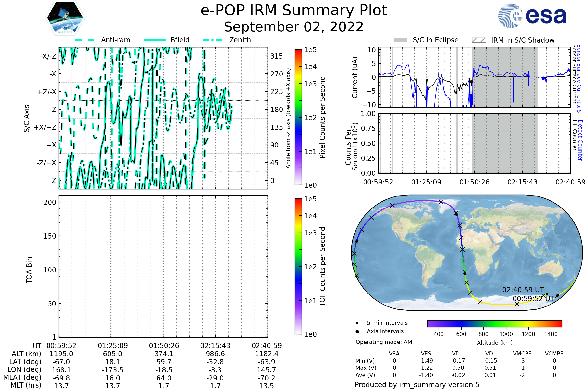Click the Axis intervals black dot marker

357,331
